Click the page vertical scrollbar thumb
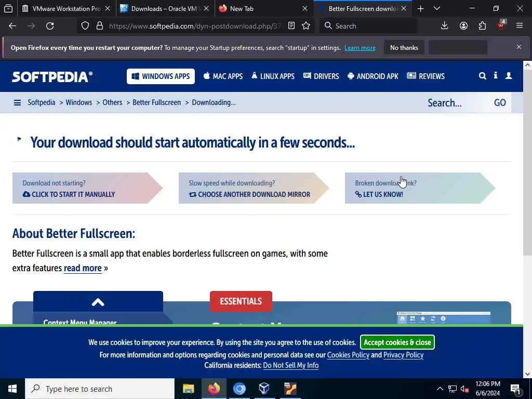532x399 pixels. pos(527,163)
